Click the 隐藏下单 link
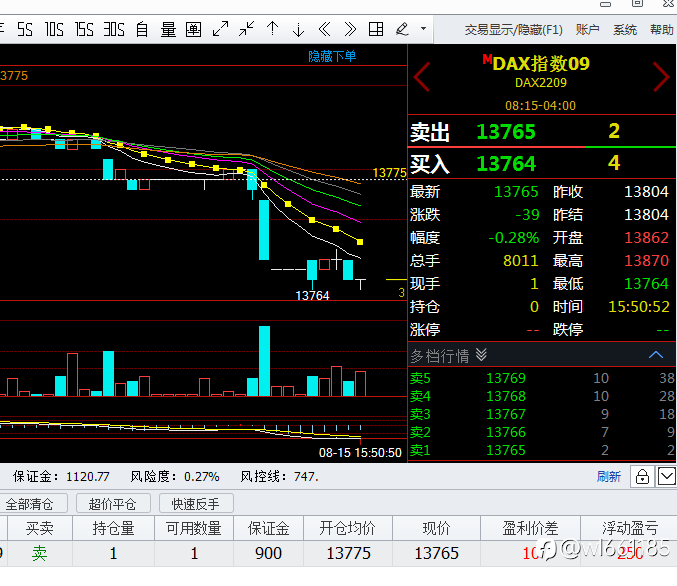The image size is (677, 586). 332,56
